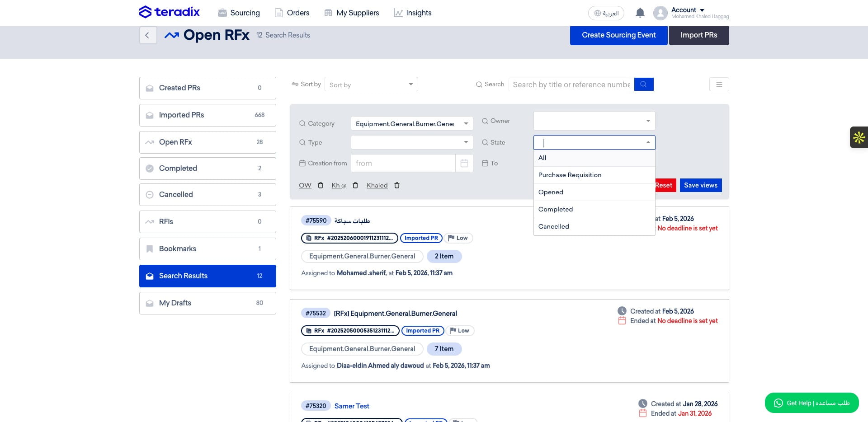Viewport: 868px width, 422px height.
Task: Open Completed sidebar tab
Action: click(x=208, y=169)
